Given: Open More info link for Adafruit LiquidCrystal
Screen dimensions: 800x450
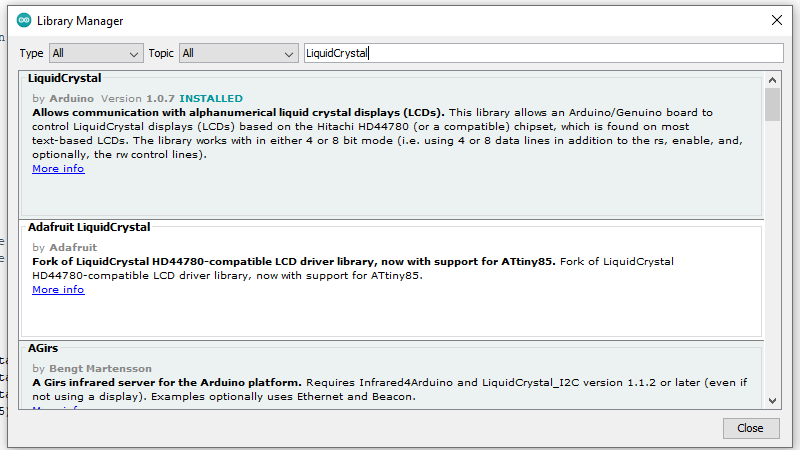Looking at the screenshot, I should 58,289.
